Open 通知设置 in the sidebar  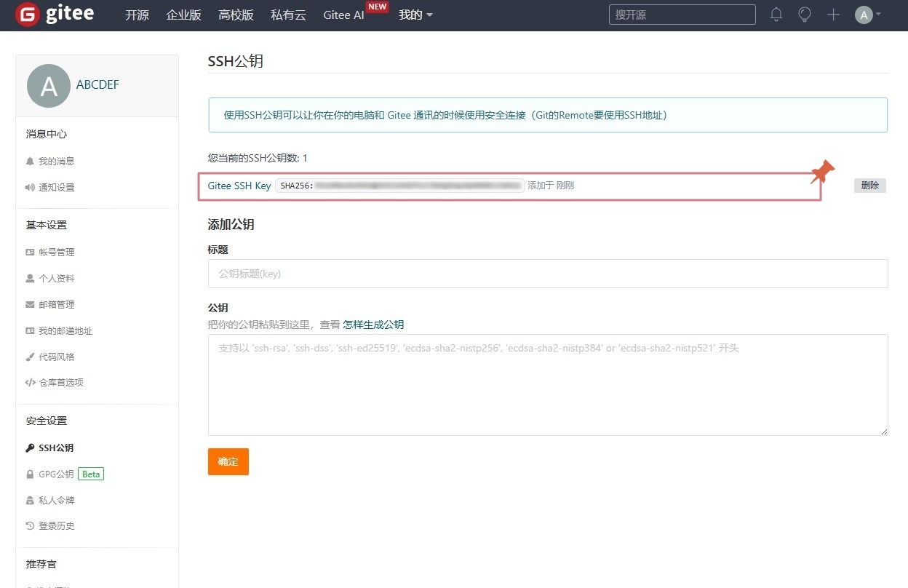tap(57, 187)
